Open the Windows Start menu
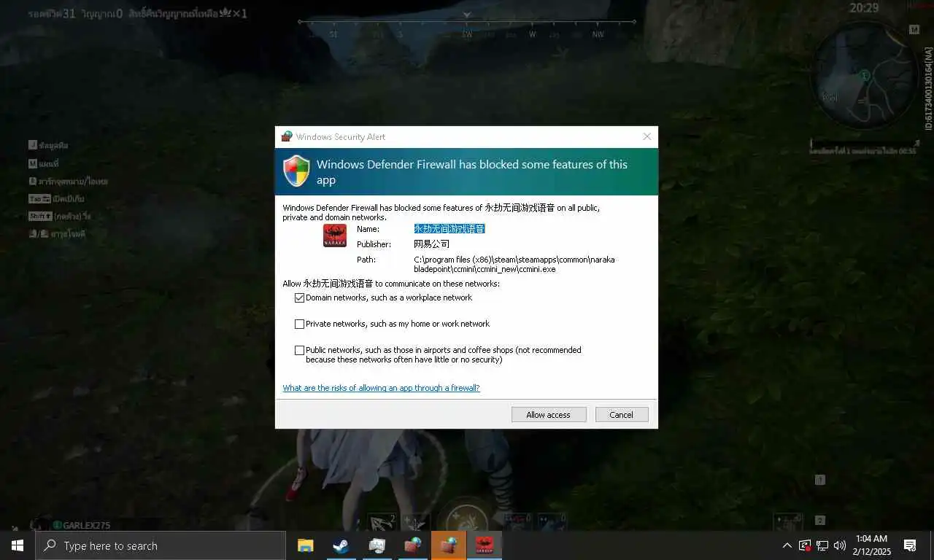Viewport: 934px width, 560px height. click(x=18, y=545)
